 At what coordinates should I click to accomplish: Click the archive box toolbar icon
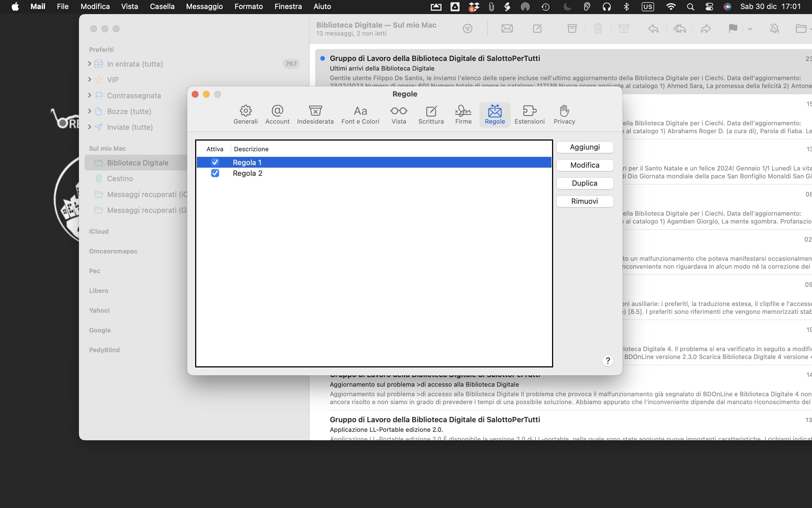coord(572,29)
